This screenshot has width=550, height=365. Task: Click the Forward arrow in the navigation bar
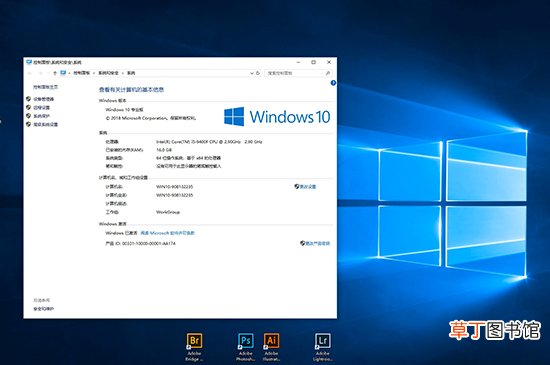[40, 73]
